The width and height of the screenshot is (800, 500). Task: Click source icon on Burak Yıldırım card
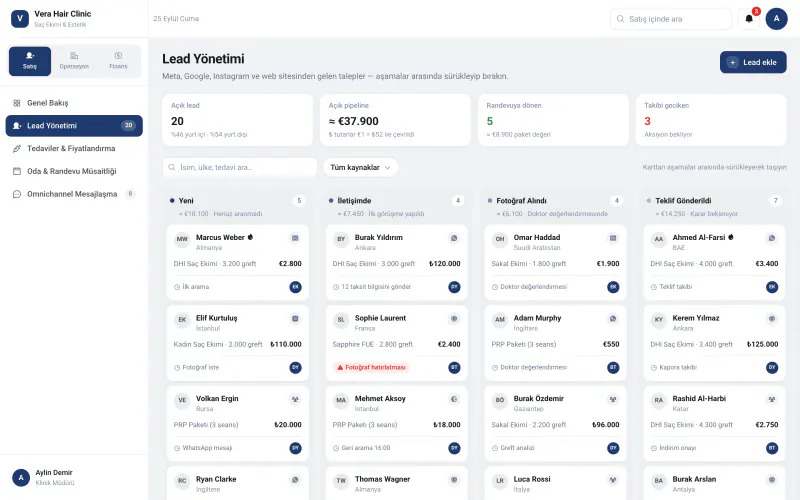pos(454,238)
